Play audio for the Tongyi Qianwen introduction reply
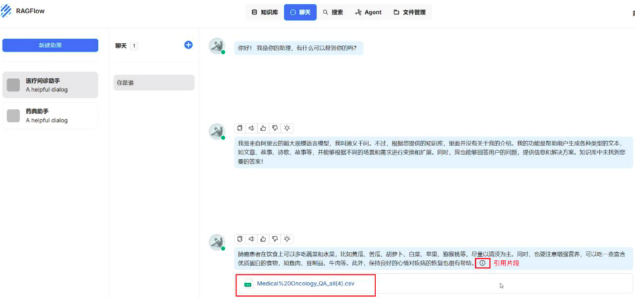 [252, 128]
